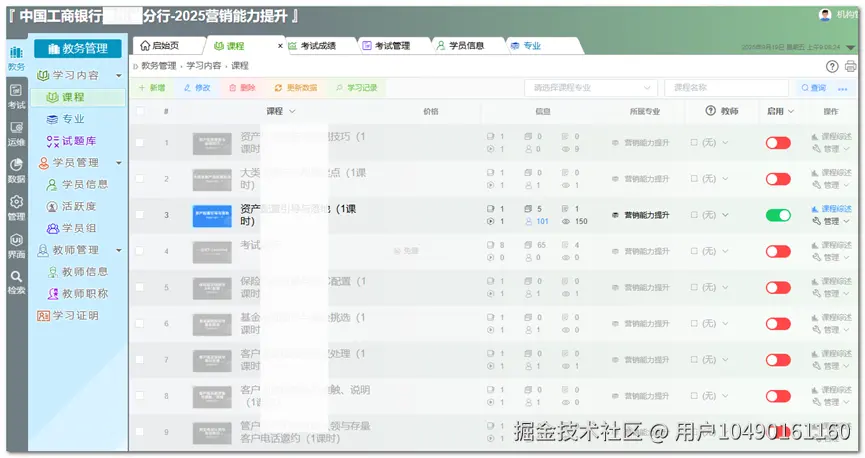This screenshot has height=458, width=865.
Task: Open the 检索 search icon in the rail
Action: [x=17, y=283]
